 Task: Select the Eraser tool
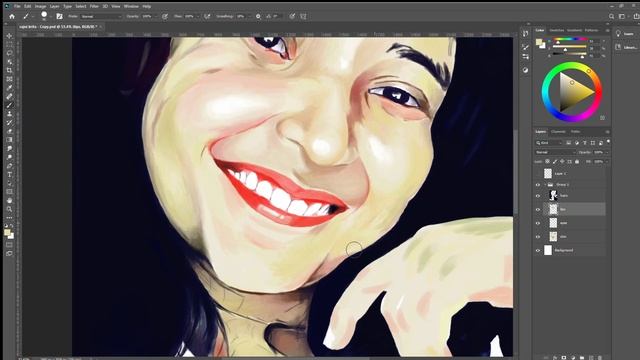(x=9, y=131)
